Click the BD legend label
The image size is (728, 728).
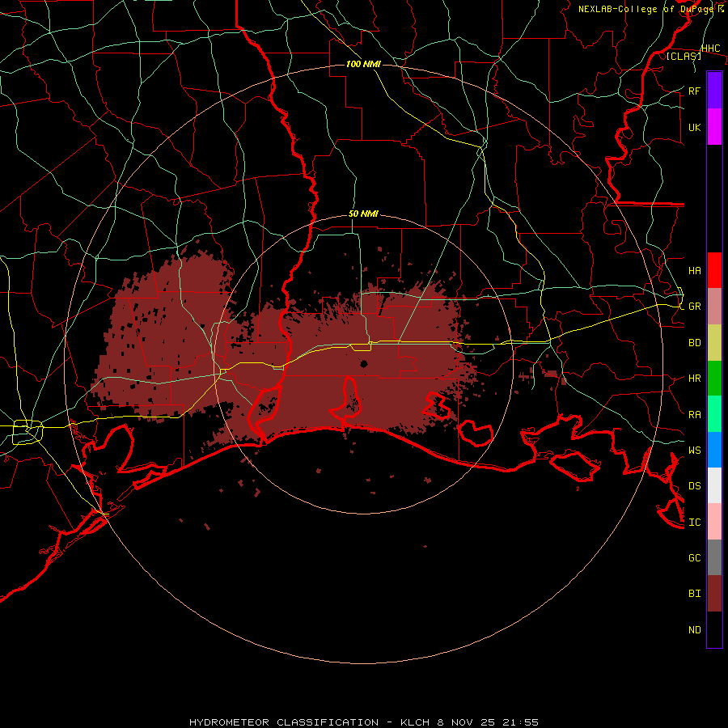(x=695, y=343)
